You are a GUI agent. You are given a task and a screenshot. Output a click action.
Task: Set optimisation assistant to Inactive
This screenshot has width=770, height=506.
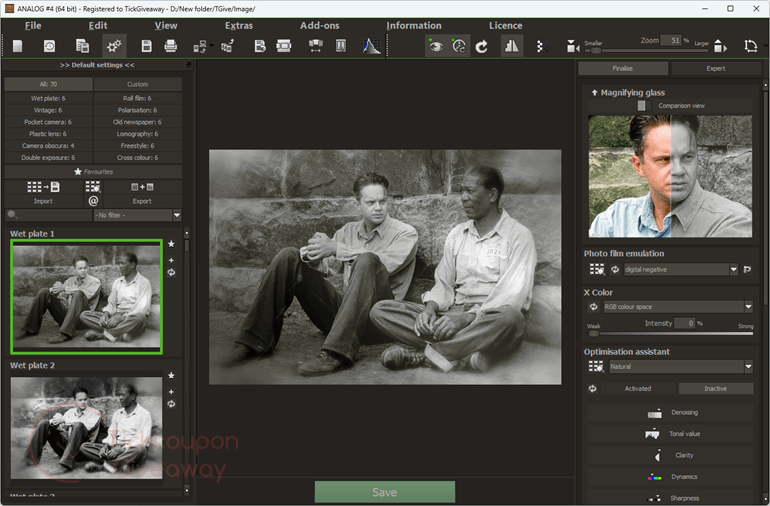pos(715,389)
